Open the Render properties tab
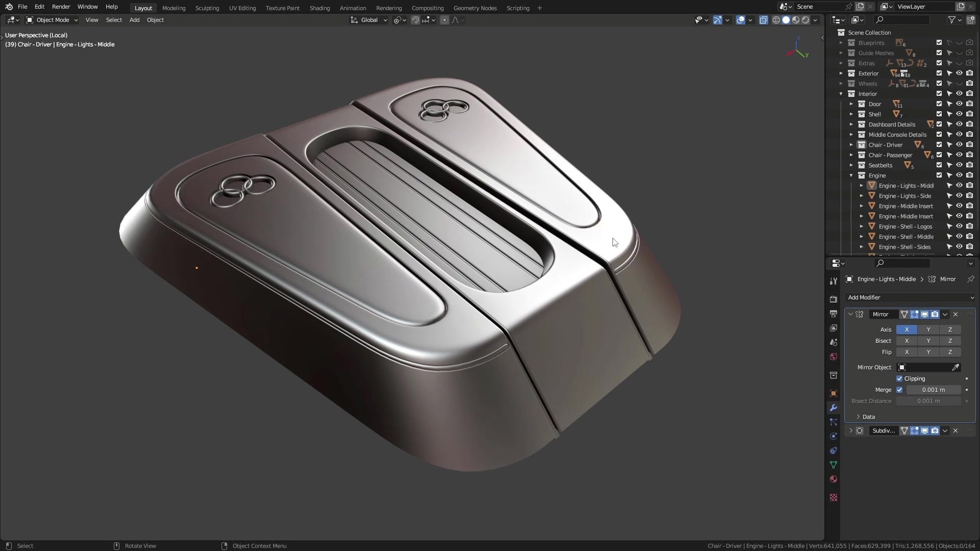Viewport: 980px width, 551px height. [x=834, y=299]
